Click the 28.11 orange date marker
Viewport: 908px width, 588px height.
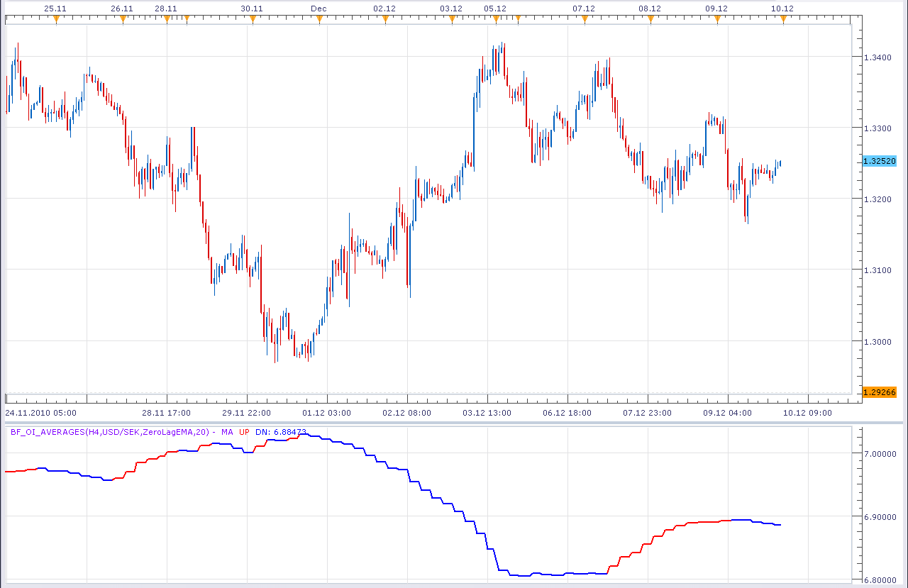point(166,19)
